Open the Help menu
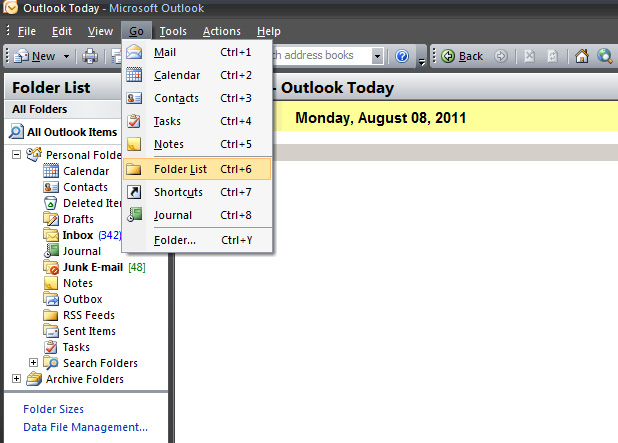This screenshot has width=618, height=443. [268, 31]
